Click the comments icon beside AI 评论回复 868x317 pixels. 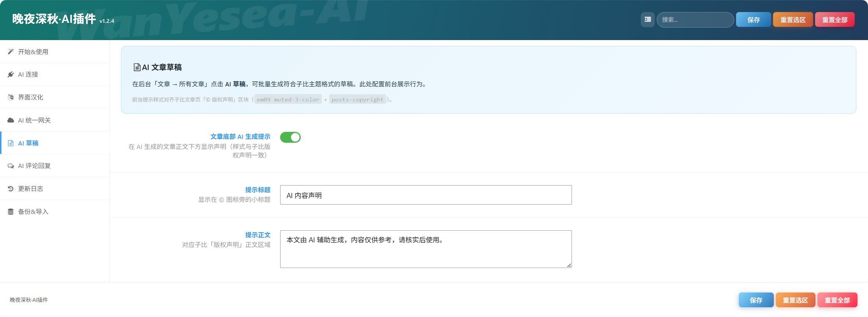tap(11, 166)
